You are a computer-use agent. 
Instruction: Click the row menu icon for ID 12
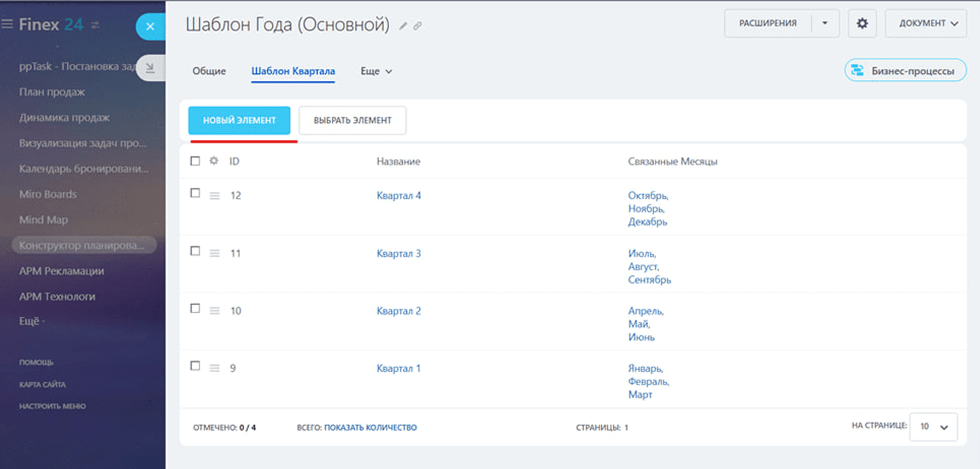pos(214,196)
